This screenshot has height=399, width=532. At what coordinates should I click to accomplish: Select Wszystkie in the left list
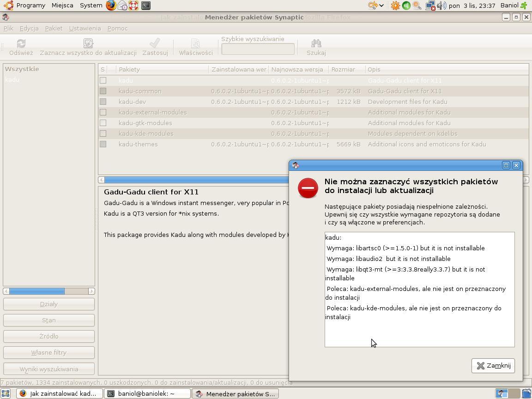point(22,69)
